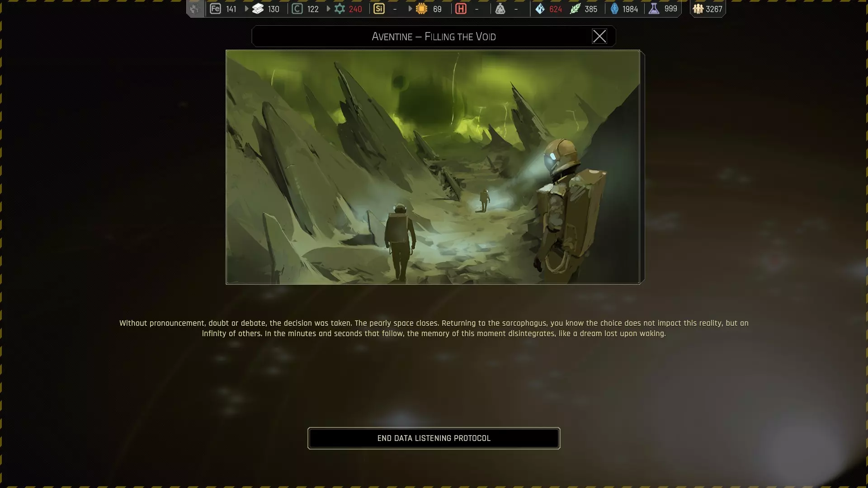Image resolution: width=868 pixels, height=488 pixels.
Task: Click arrow between carbon and components resources
Action: (x=328, y=9)
